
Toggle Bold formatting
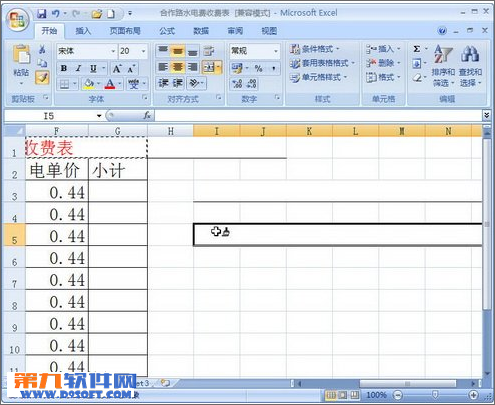[64, 69]
